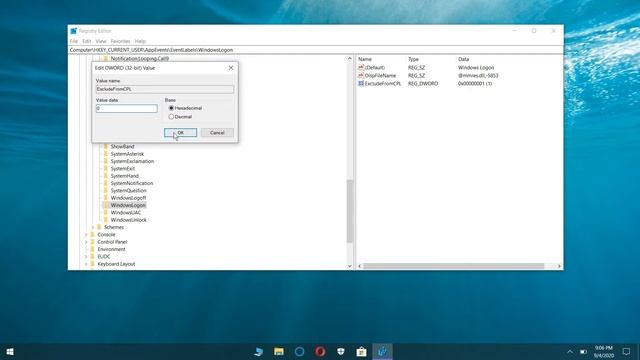
Task: Select the WindowsLogoff key
Action: coord(128,198)
